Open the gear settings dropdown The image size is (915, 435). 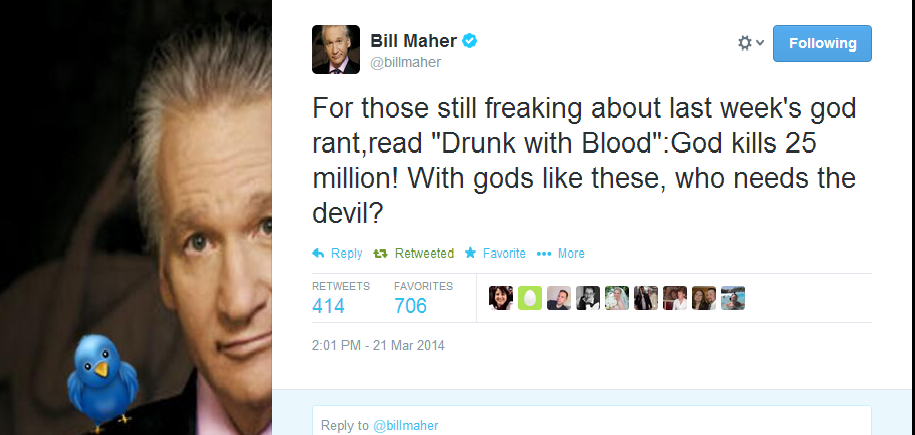750,43
